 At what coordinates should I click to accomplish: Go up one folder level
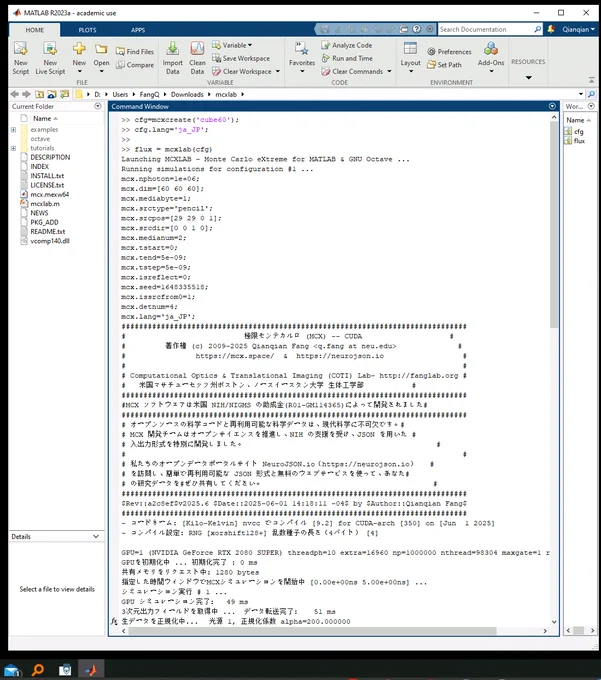39,94
